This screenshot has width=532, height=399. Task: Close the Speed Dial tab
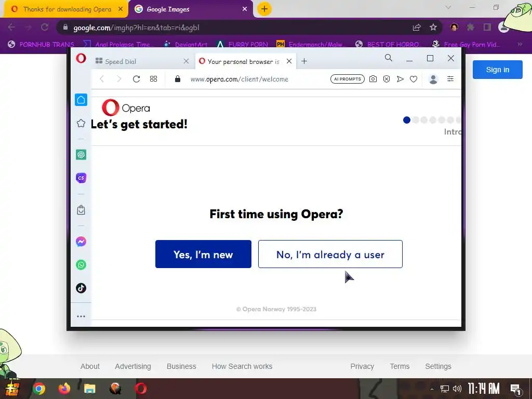pyautogui.click(x=186, y=61)
